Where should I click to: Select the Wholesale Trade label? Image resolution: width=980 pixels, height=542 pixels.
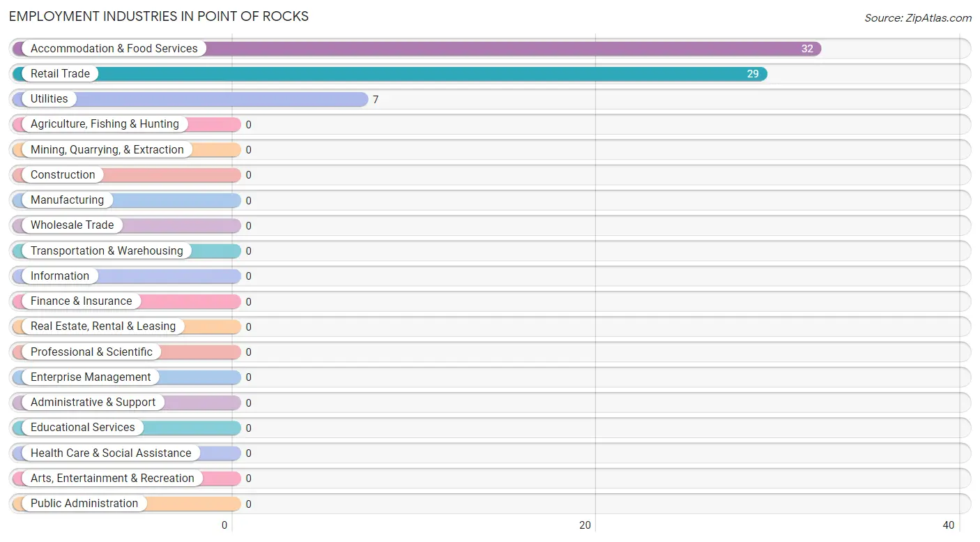(x=72, y=225)
